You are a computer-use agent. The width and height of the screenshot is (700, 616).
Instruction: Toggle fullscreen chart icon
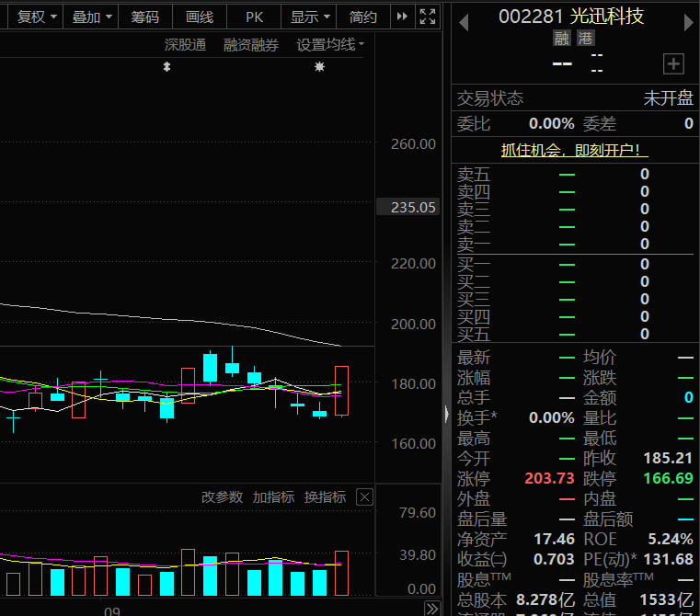(x=428, y=17)
